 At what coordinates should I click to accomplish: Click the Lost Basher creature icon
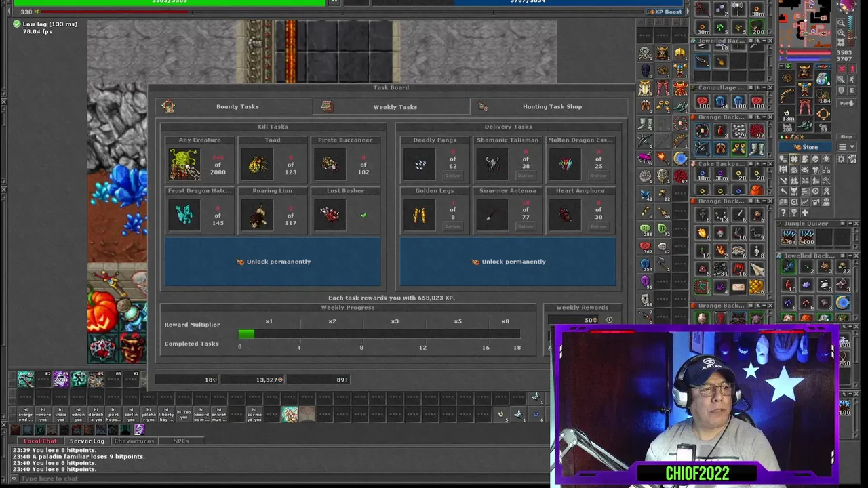(330, 215)
